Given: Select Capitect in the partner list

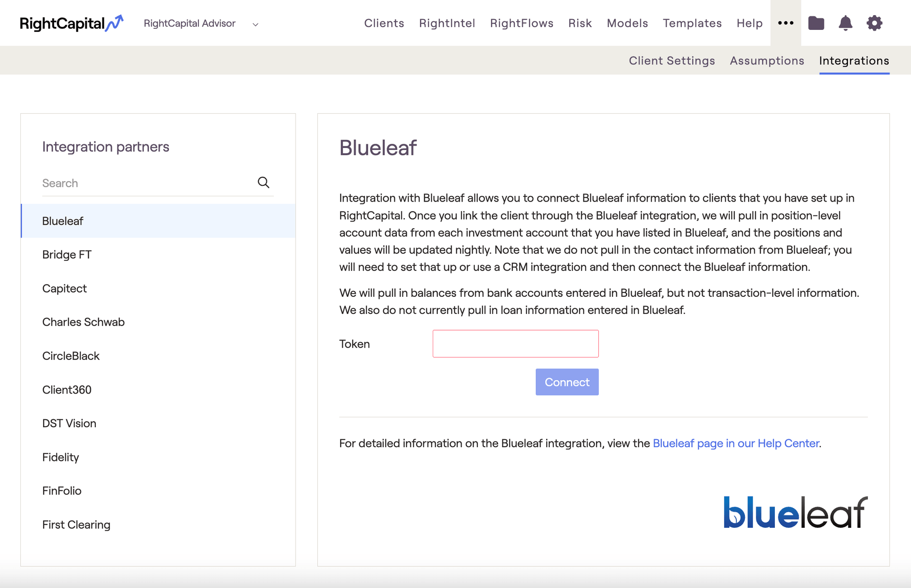Looking at the screenshot, I should click(x=158, y=288).
